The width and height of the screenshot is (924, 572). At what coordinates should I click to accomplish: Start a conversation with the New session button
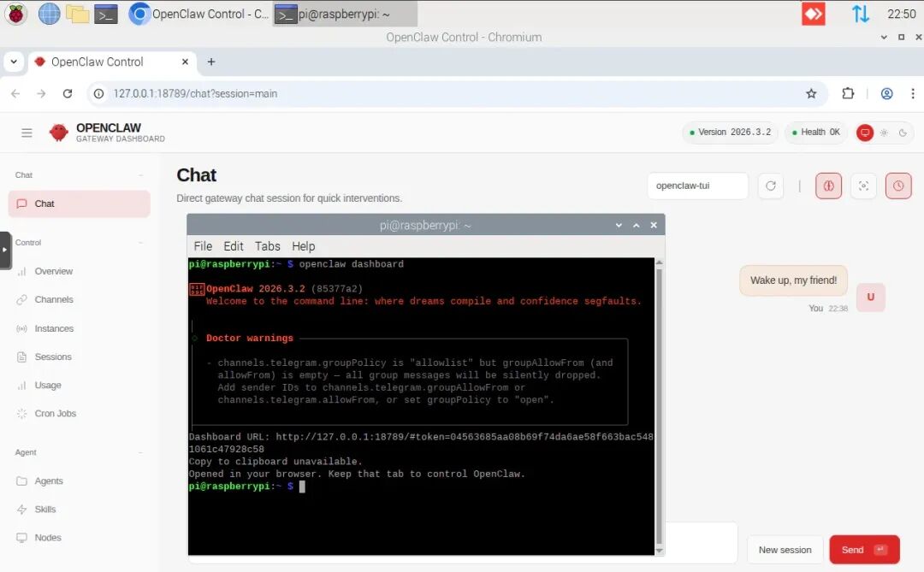tap(785, 549)
